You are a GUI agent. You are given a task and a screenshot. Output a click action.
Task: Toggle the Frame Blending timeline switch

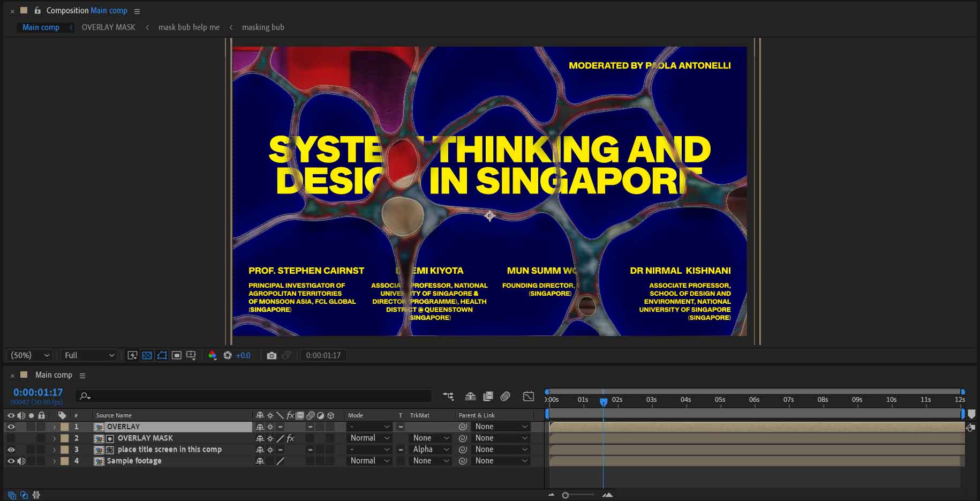[x=488, y=397]
